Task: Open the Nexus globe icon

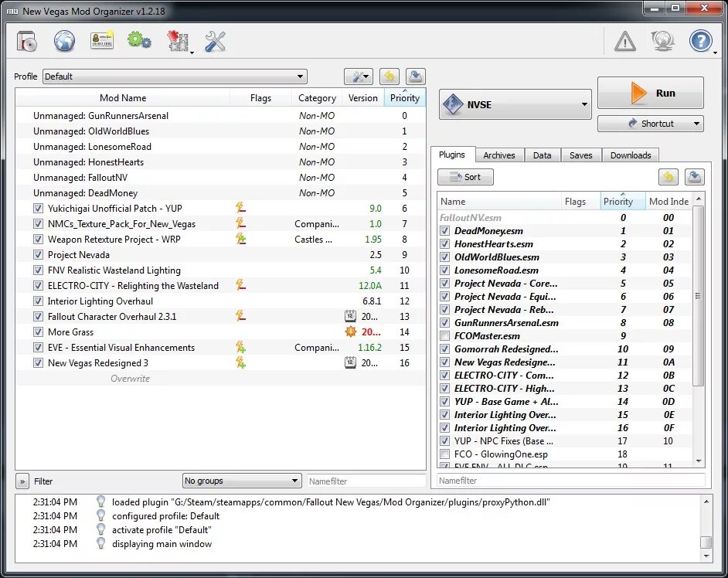Action: click(x=65, y=41)
